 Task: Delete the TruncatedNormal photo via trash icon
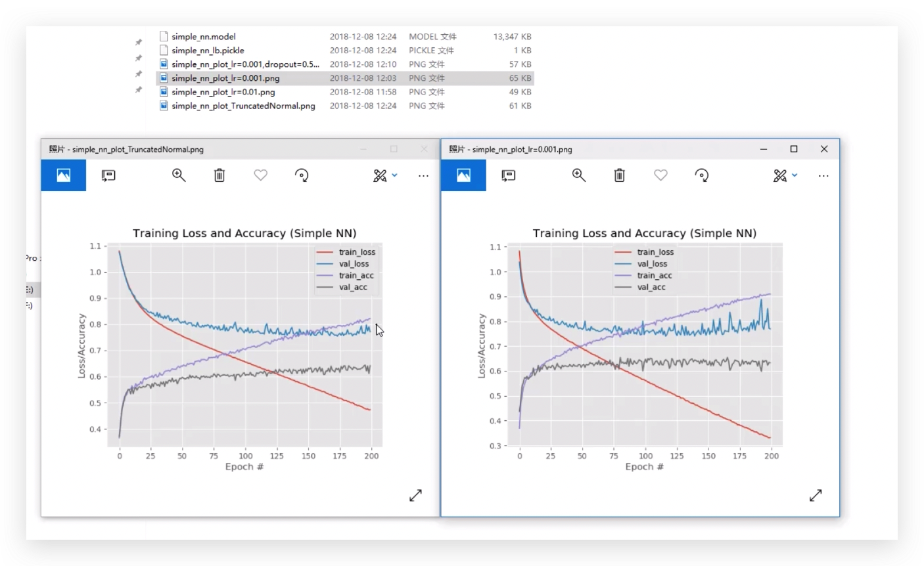click(219, 175)
